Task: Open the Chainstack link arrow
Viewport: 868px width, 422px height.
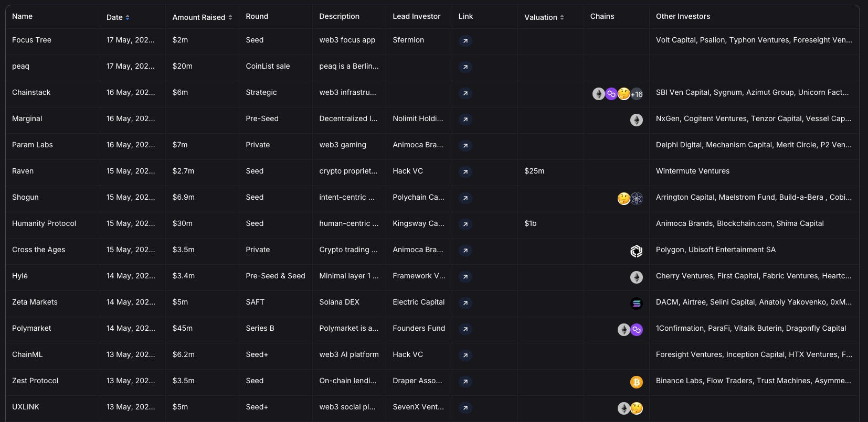Action: pyautogui.click(x=465, y=93)
